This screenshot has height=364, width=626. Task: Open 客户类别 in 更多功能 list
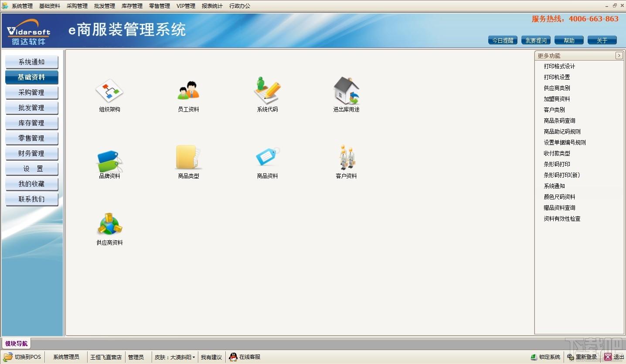(554, 110)
